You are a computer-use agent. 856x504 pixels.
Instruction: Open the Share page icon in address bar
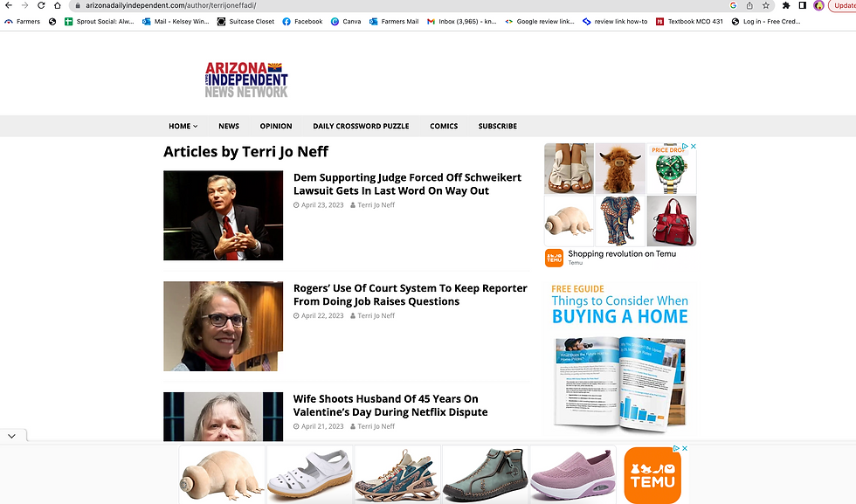coord(749,5)
